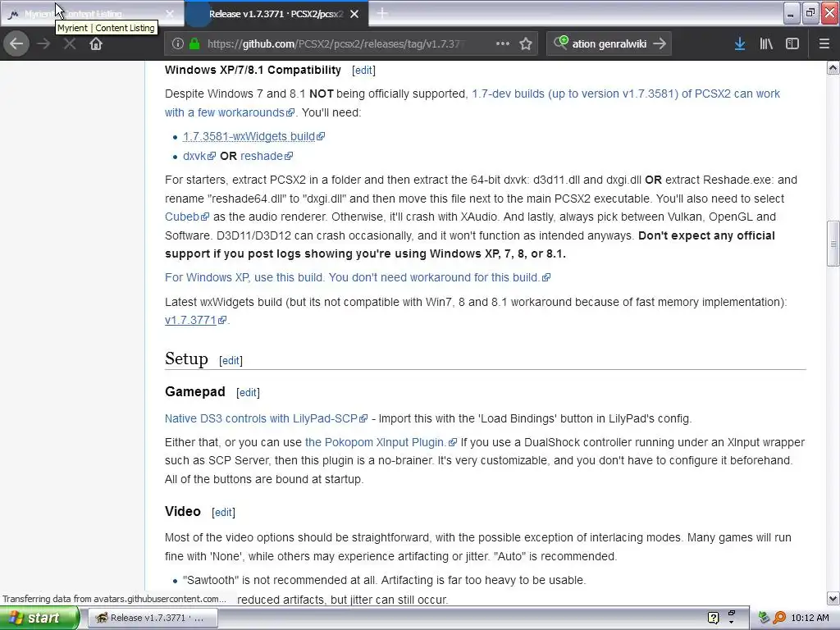The image size is (840, 630).
Task: Open the library menu
Action: pyautogui.click(x=766, y=44)
